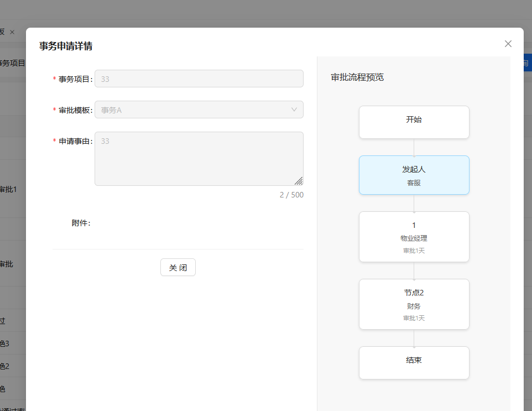Close the background tab using its × icon
Viewport: 532px width, 411px height.
tap(12, 32)
